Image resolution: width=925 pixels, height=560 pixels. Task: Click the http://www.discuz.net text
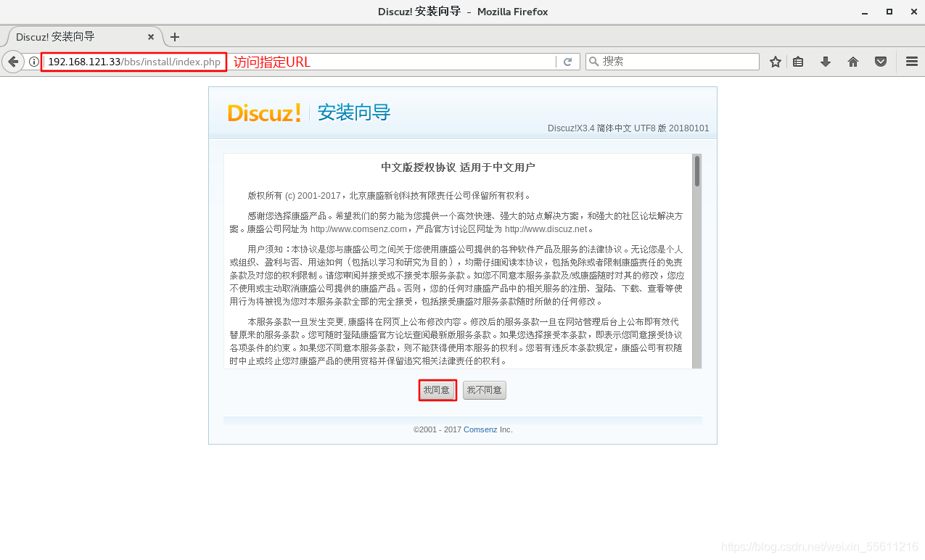click(x=546, y=229)
